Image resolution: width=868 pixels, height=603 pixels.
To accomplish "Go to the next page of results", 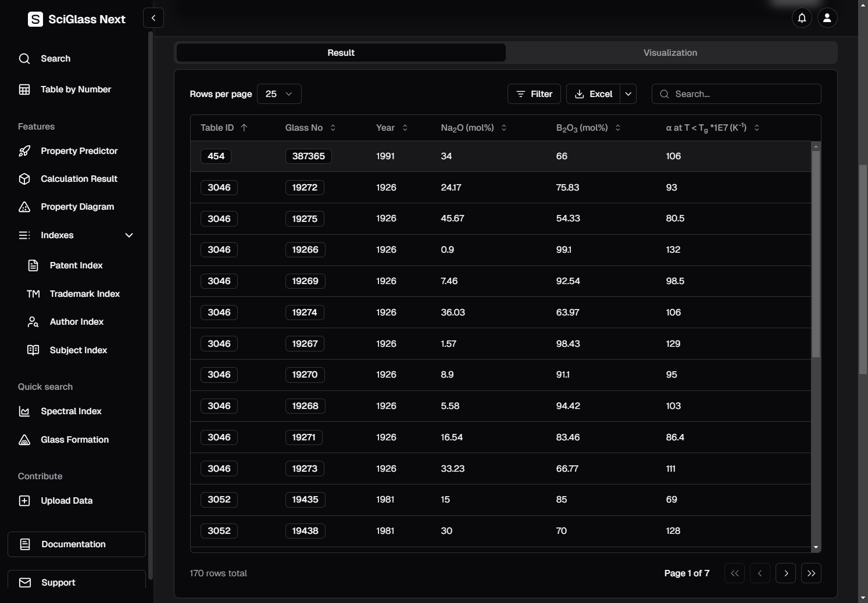I will tap(785, 573).
